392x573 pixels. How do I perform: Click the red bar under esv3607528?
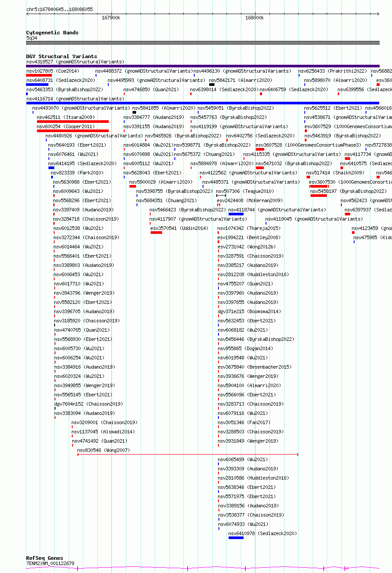coord(260,149)
